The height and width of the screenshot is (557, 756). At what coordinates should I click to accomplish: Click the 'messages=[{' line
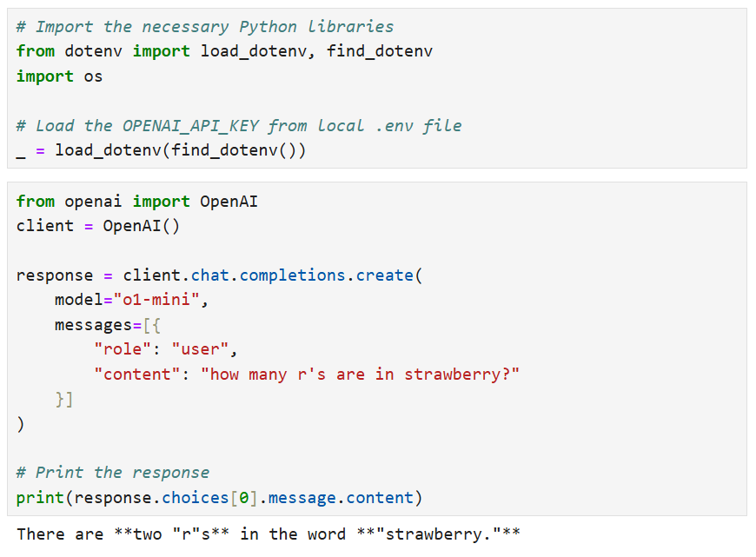tap(107, 325)
